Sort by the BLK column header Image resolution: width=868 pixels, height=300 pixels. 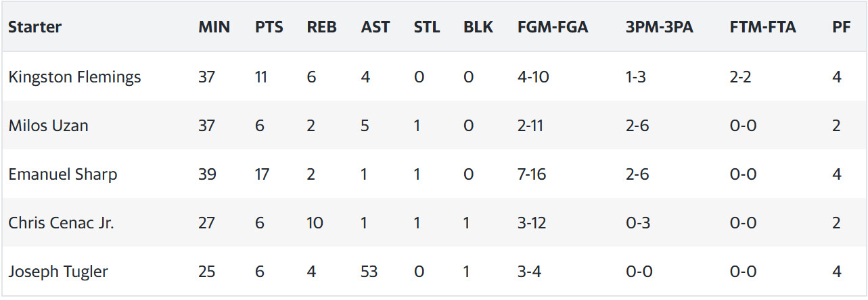pyautogui.click(x=478, y=27)
